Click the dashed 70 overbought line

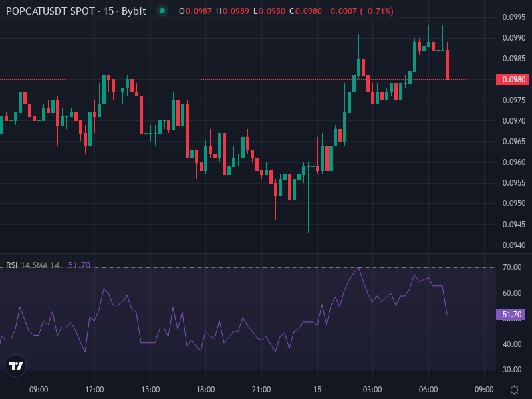point(266,267)
